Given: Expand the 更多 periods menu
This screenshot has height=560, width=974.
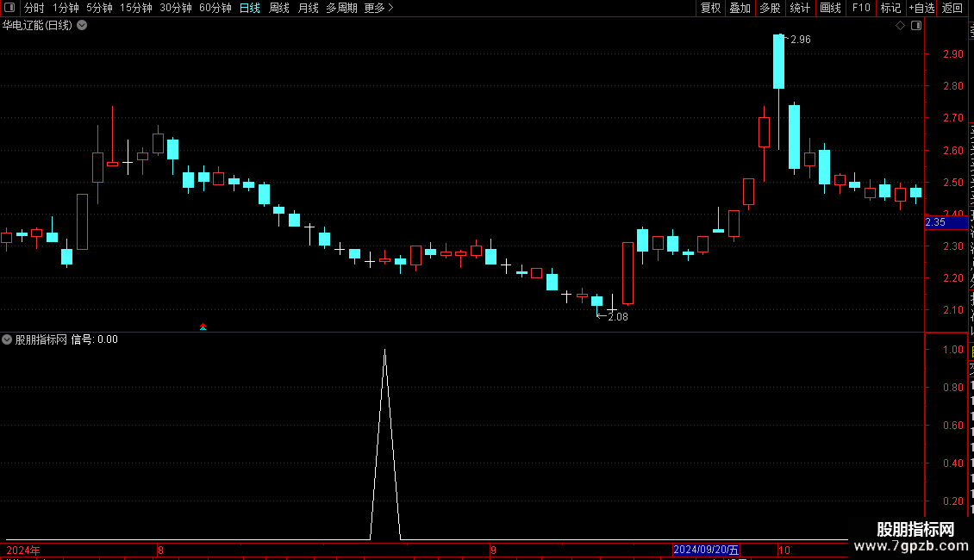Looking at the screenshot, I should (x=379, y=8).
